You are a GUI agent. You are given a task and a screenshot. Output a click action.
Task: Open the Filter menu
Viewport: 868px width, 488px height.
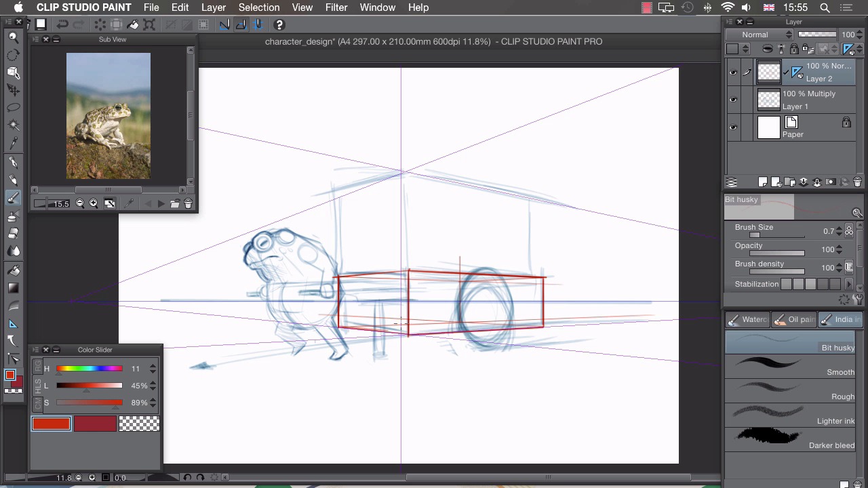(x=336, y=7)
